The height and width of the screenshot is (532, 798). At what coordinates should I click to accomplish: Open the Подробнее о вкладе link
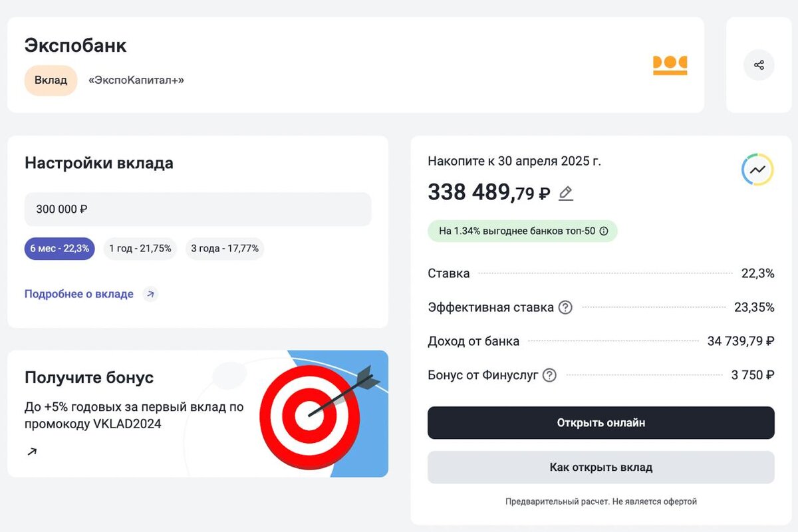point(79,293)
